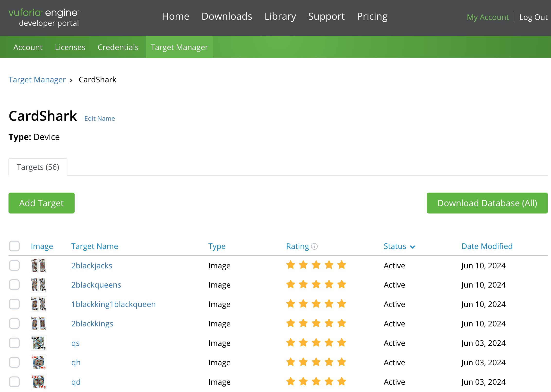
Task: Sort table by Date Modified column
Action: coord(487,246)
